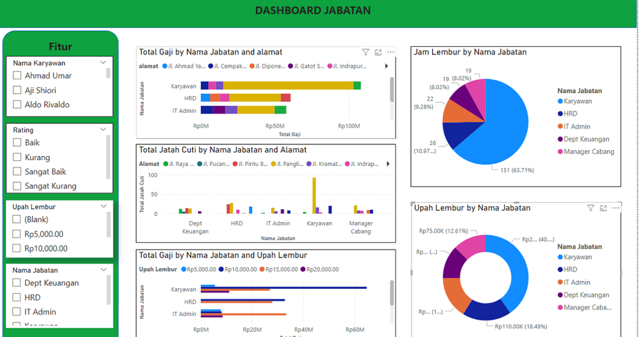The height and width of the screenshot is (337, 644).
Task: Select Karyawan in Jam Lembur legend
Action: pyautogui.click(x=577, y=101)
